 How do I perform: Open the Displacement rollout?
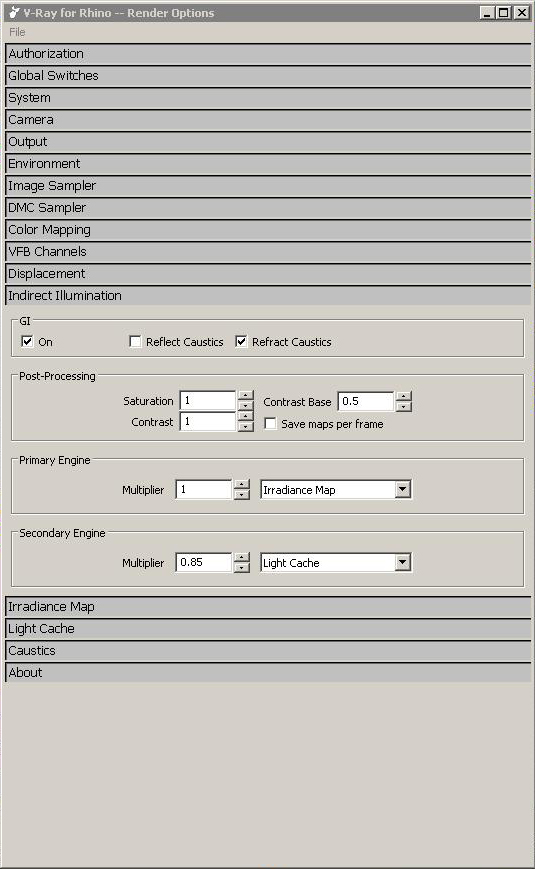(x=268, y=274)
